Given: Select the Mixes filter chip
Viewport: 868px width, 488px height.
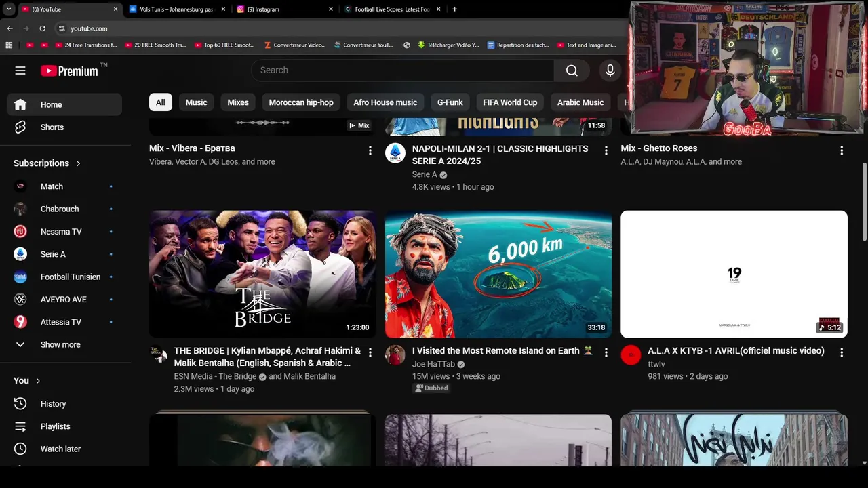Looking at the screenshot, I should click(x=238, y=102).
